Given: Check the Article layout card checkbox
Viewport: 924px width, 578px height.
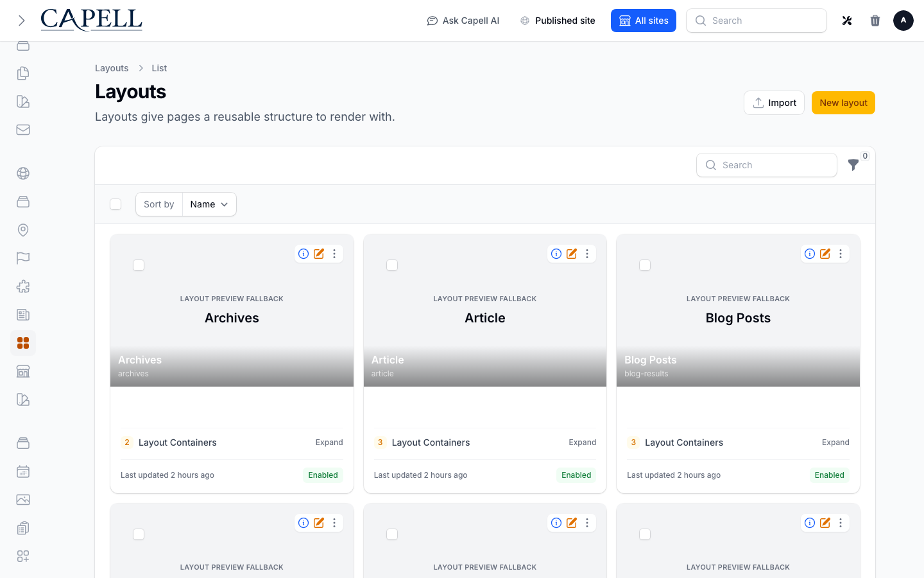Looking at the screenshot, I should pos(392,265).
